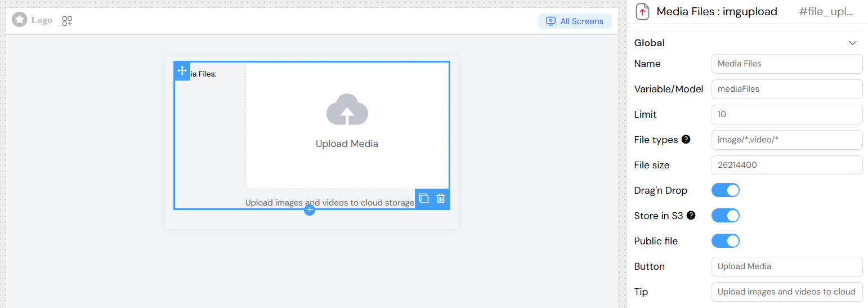Click the #file_upl... identifier text
Image resolution: width=868 pixels, height=308 pixels.
point(826,12)
